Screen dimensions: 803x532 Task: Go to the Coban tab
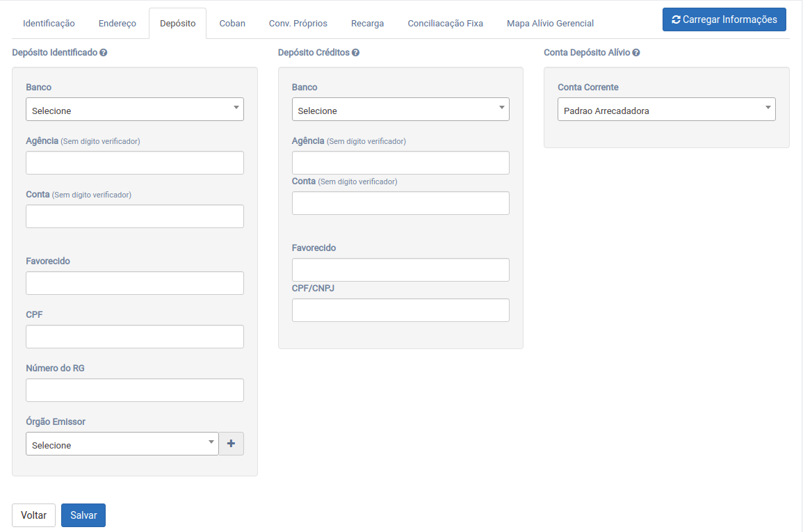coord(232,24)
